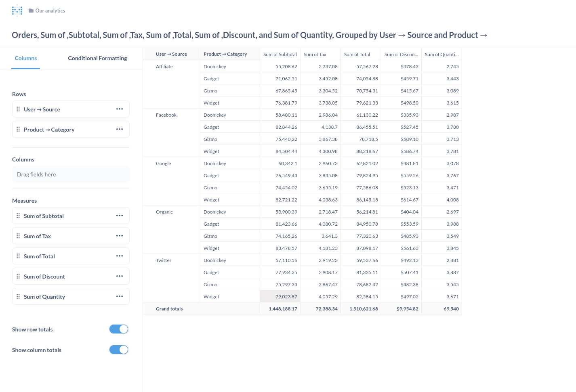The height and width of the screenshot is (392, 576).
Task: Grab the drag handle of Sum of Total
Action: point(18,256)
